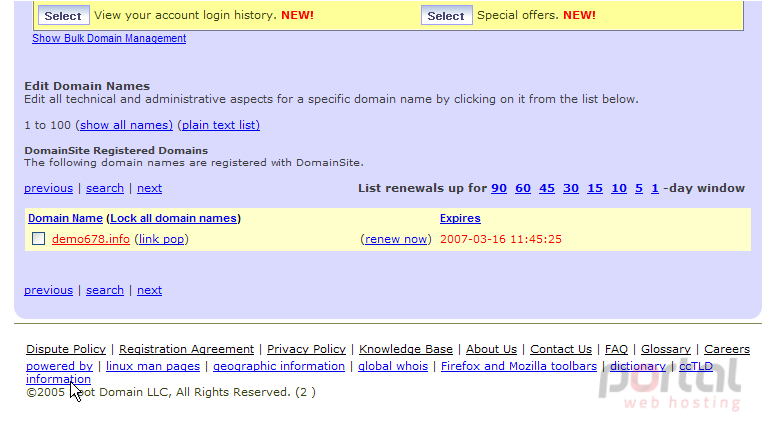776x422 pixels.
Task: Open About Us footer link
Action: point(491,349)
